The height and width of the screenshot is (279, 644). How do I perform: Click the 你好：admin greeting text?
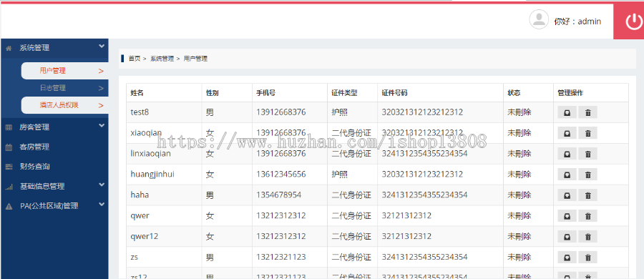(x=577, y=21)
